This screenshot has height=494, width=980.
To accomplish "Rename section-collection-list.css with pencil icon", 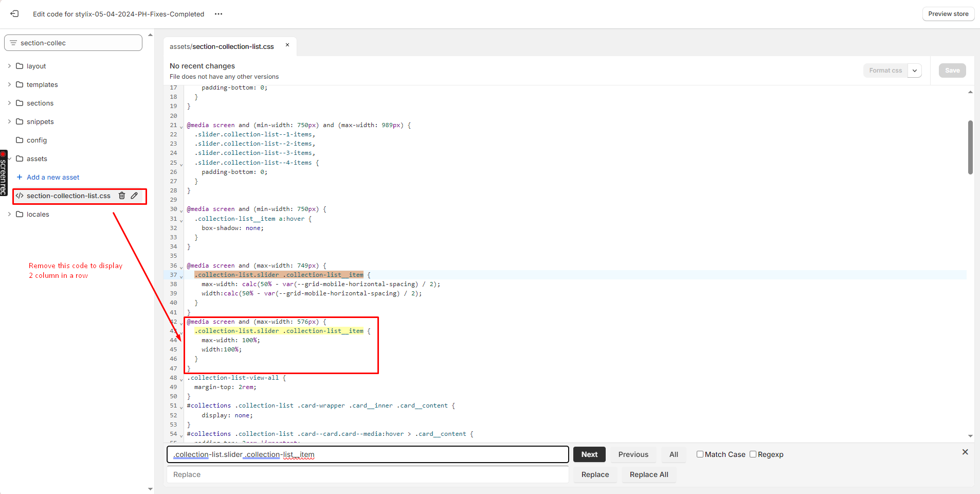I will coord(134,196).
